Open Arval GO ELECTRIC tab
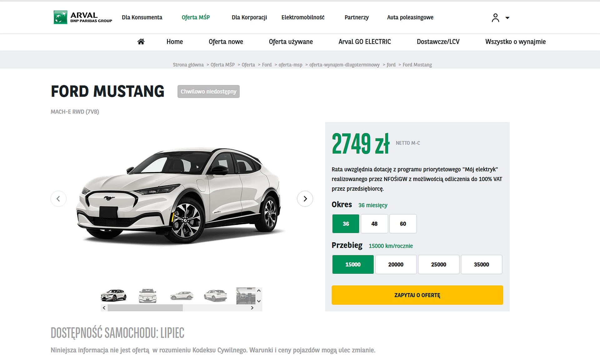The height and width of the screenshot is (364, 600). pyautogui.click(x=365, y=42)
